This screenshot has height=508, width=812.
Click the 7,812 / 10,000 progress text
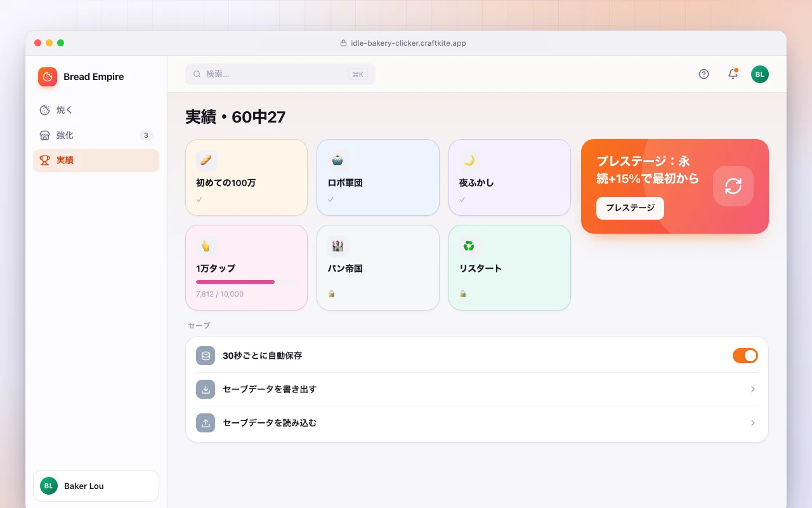pyautogui.click(x=219, y=294)
